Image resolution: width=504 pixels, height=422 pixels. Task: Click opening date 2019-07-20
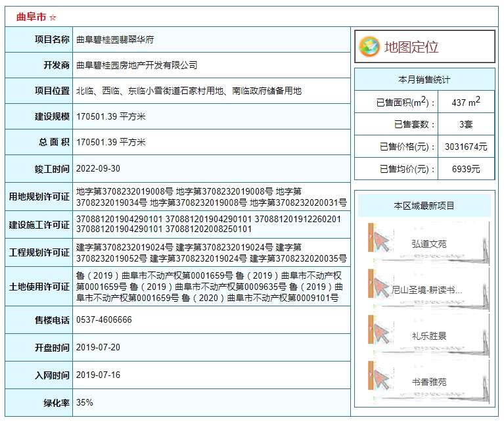(x=98, y=347)
